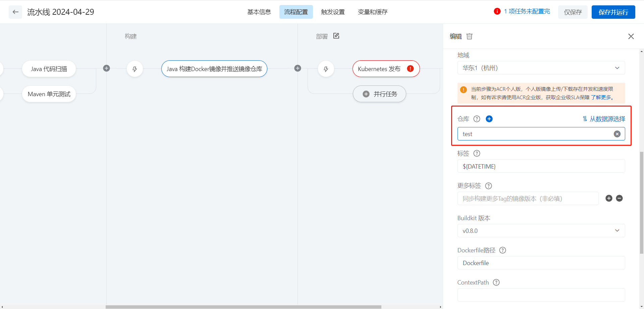Open the Buildkit 版本 dropdown

(x=541, y=231)
